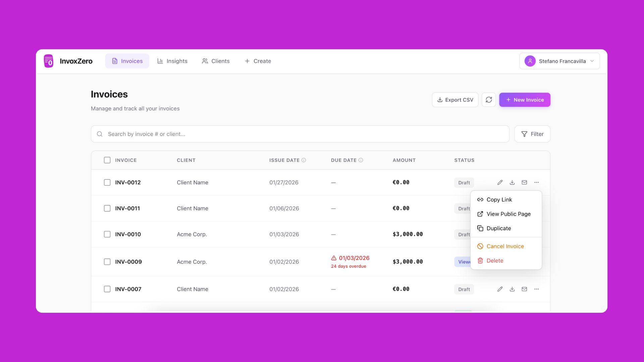Viewport: 644px width, 362px height.
Task: Email INV-0012 via the envelope icon
Action: tap(524, 182)
